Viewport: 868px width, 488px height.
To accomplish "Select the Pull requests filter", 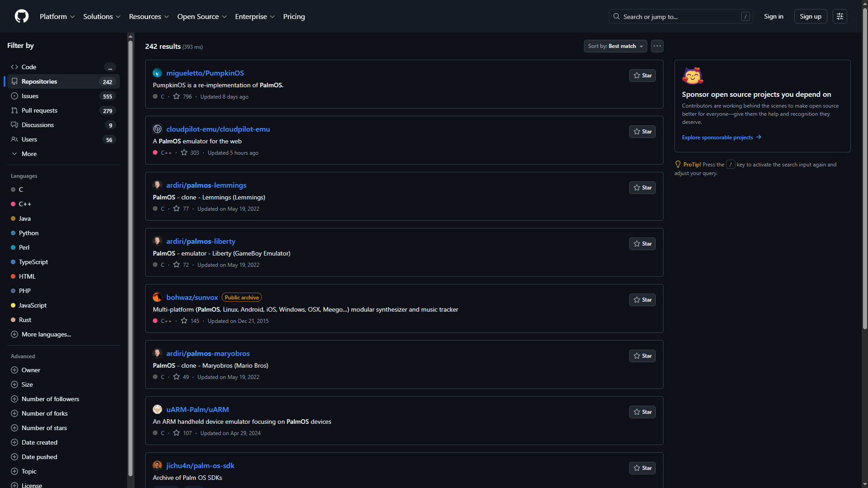I will click(x=63, y=110).
